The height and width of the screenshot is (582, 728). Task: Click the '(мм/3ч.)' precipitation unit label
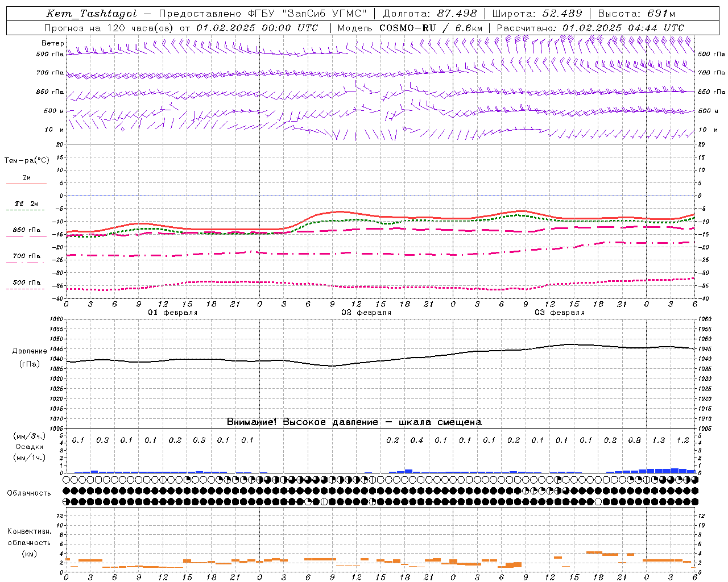point(30,436)
